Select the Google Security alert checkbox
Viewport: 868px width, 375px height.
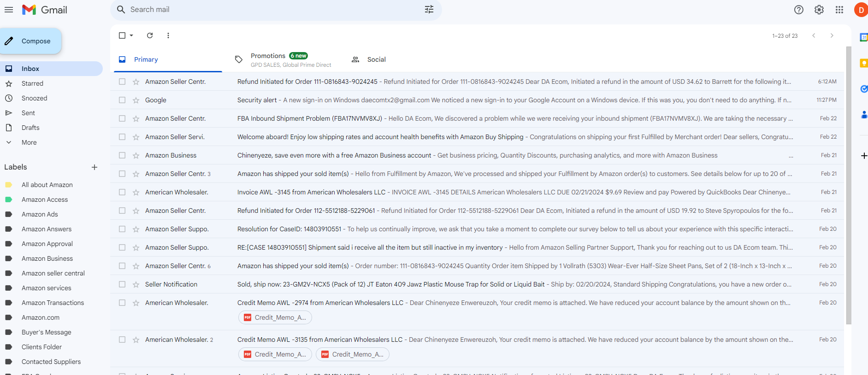coord(122,100)
